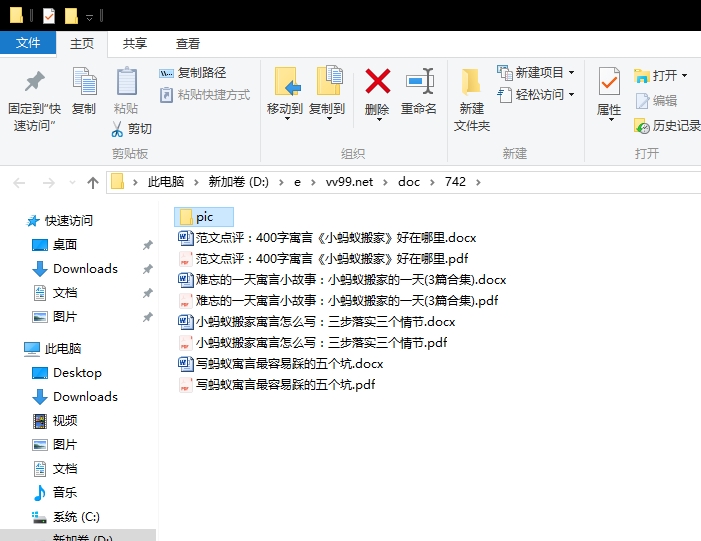701x541 pixels.
Task: Expand the Copy to dropdown arrow
Action: (329, 119)
